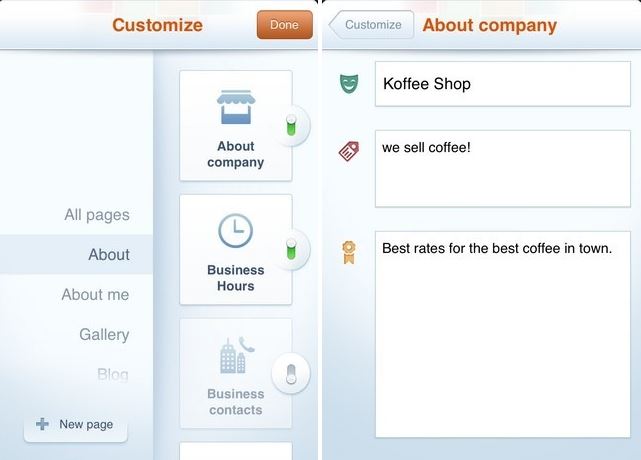The height and width of the screenshot is (460, 641).
Task: Click the orange award ribbon icon
Action: [x=349, y=252]
